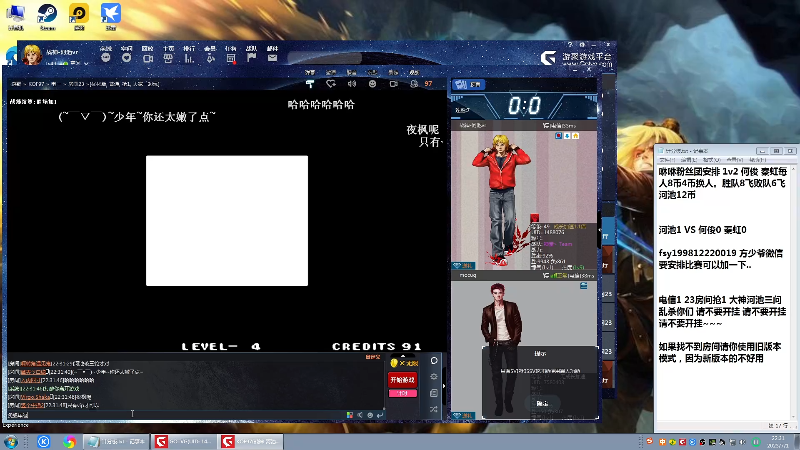Image resolution: width=800 pixels, height=450 pixels.
Task: Click the speaker icon in chat input bar
Action: [360, 415]
